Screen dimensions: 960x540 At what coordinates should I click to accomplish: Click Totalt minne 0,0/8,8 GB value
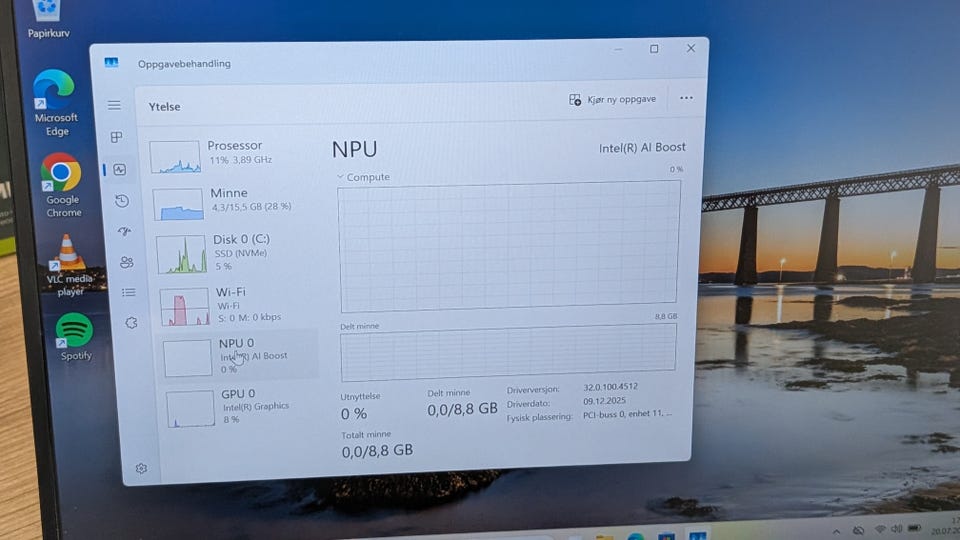coord(377,451)
